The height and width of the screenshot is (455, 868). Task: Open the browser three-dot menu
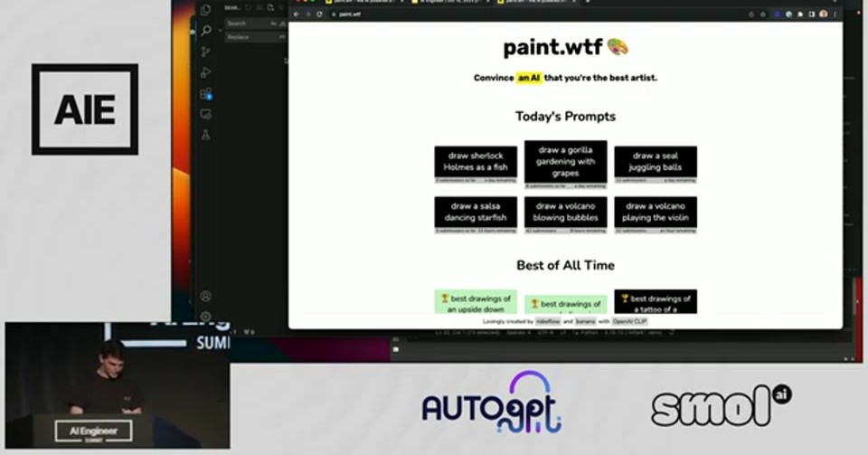pyautogui.click(x=835, y=14)
